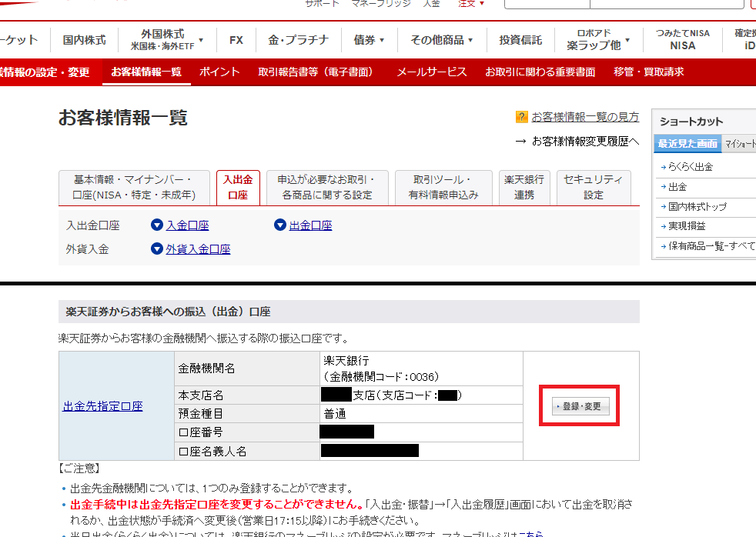Viewport: 756px width, 537px height.
Task: Open お取引に関わる重要書面 submenu item
Action: [x=540, y=72]
